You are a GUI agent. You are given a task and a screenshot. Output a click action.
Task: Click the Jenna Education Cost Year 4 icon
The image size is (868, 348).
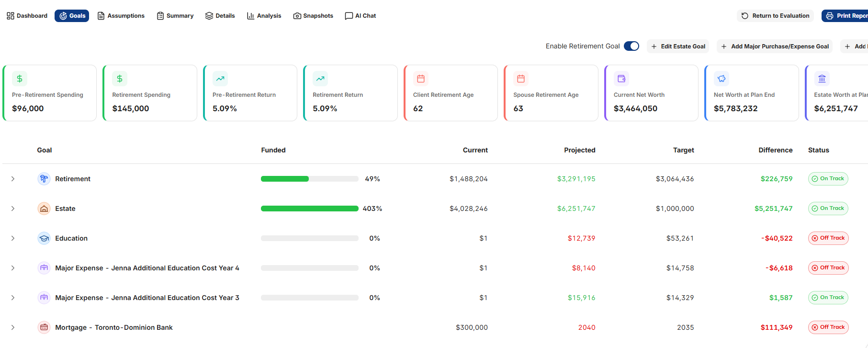coord(44,268)
